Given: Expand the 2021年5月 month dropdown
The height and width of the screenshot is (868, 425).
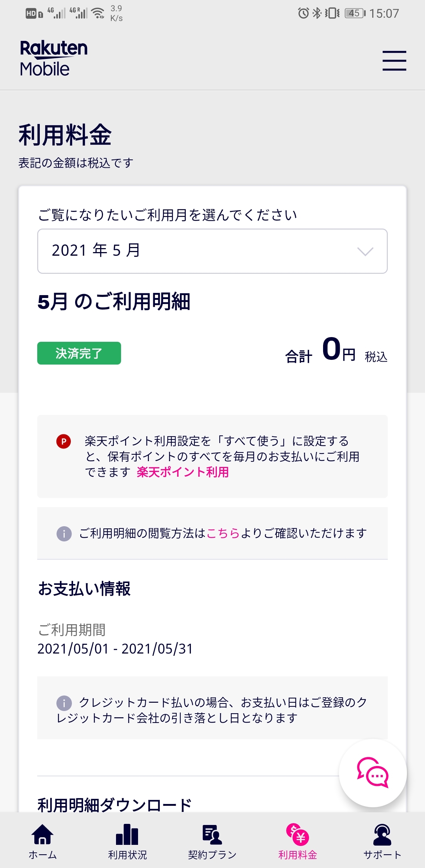Looking at the screenshot, I should pos(212,251).
